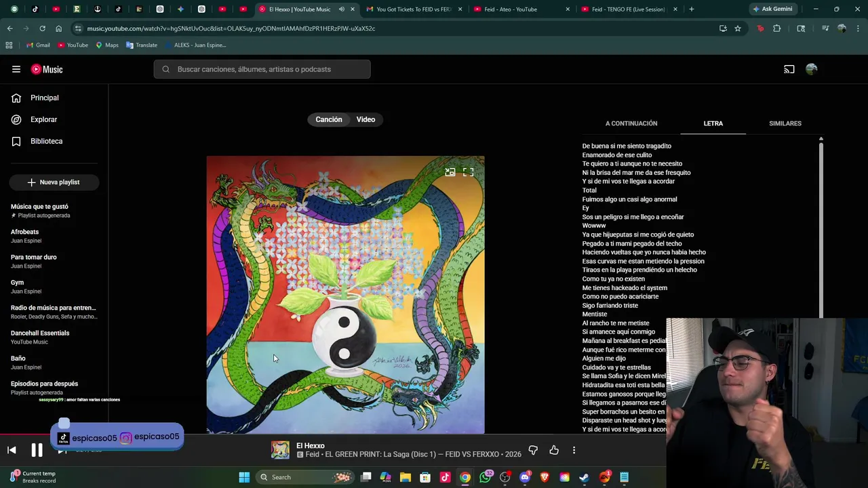Switch player to Canción mode

(329, 119)
